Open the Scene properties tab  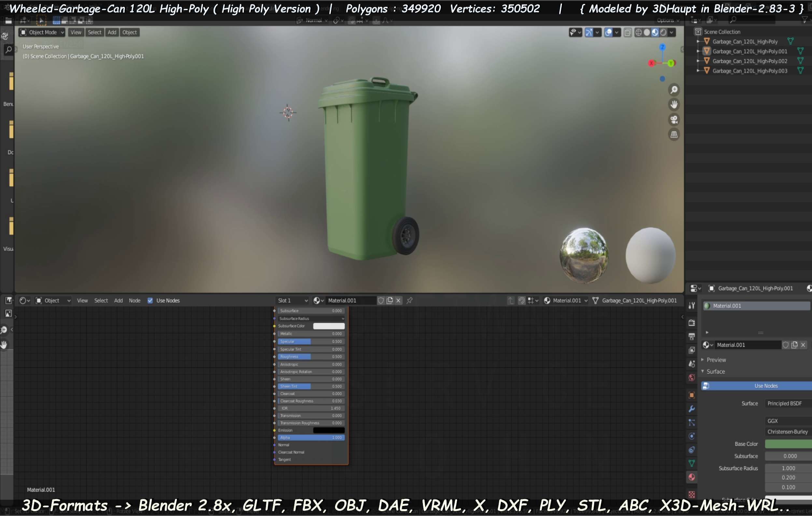691,364
